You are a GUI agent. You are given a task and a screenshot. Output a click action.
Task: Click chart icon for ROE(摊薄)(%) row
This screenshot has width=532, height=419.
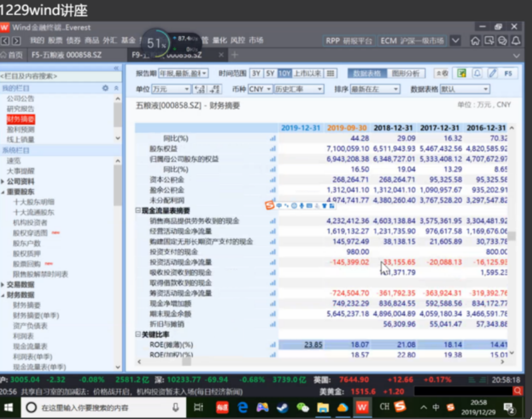[273, 345]
